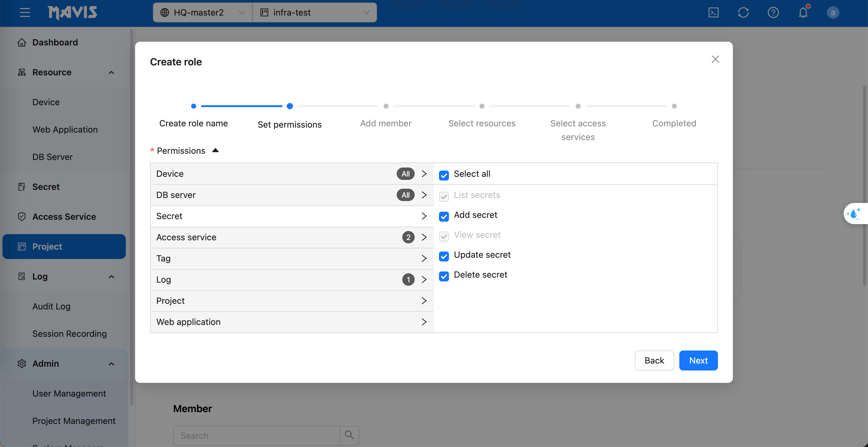
Task: Collapse the Permissions section triangle
Action: click(x=215, y=150)
